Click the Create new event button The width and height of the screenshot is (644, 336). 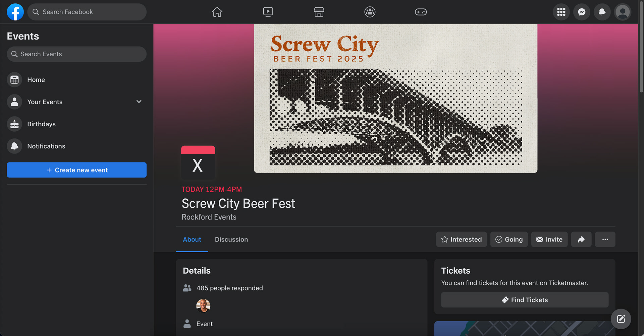tap(76, 170)
